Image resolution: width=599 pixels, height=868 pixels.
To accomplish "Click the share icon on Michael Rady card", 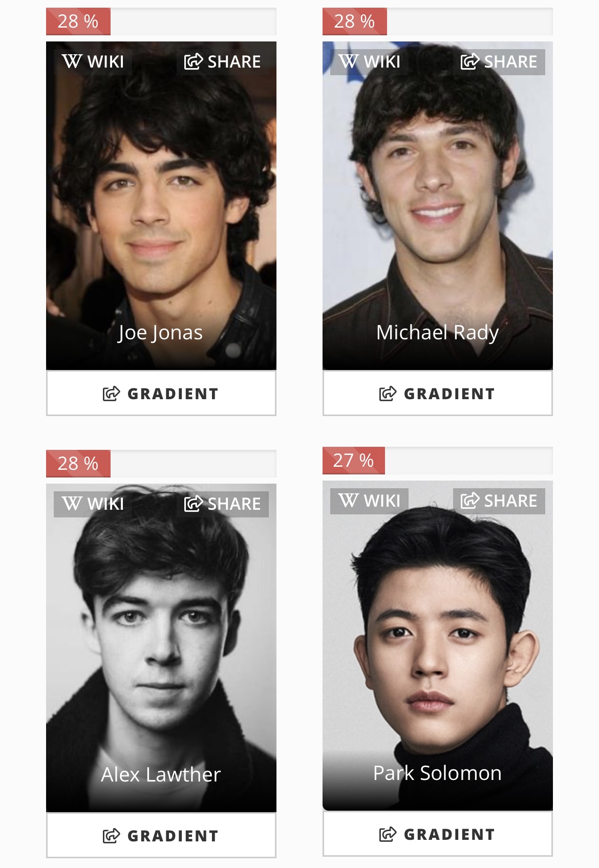I will 470,62.
